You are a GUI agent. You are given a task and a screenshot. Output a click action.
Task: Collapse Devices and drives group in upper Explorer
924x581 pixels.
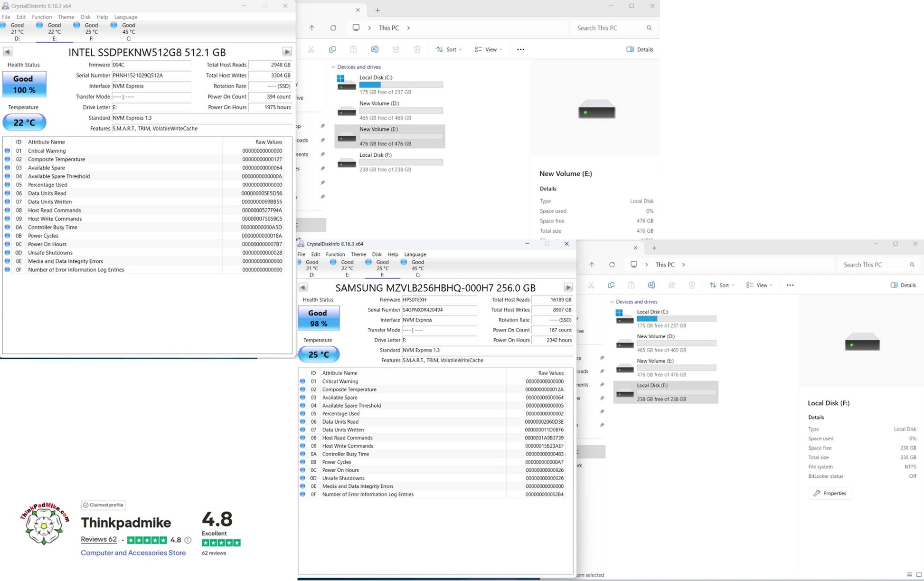[x=333, y=67]
